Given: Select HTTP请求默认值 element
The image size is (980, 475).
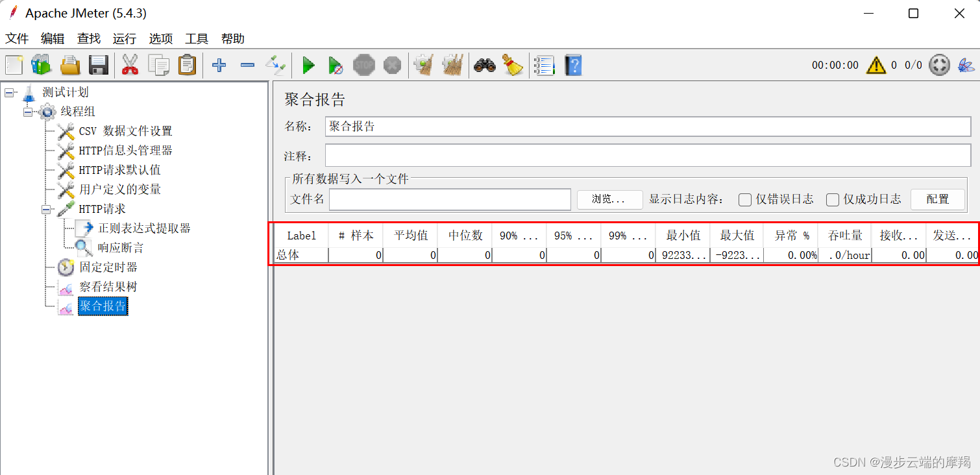Looking at the screenshot, I should tap(119, 170).
